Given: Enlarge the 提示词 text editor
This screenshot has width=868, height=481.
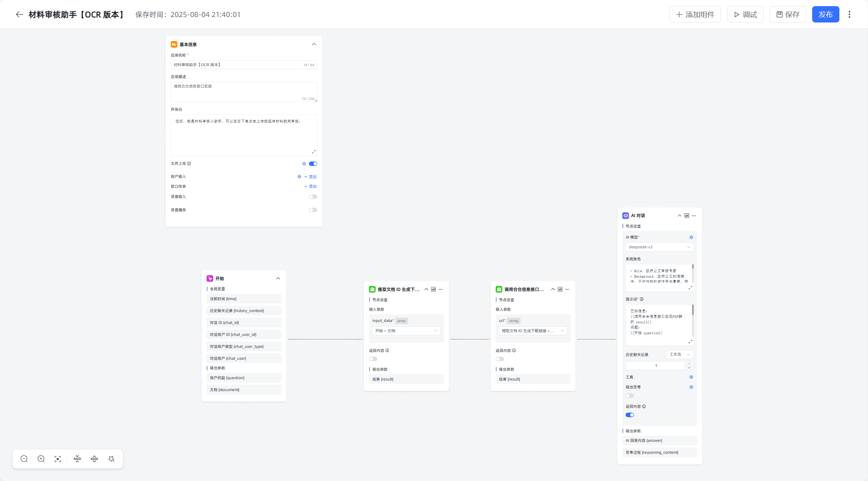Looking at the screenshot, I should click(690, 342).
